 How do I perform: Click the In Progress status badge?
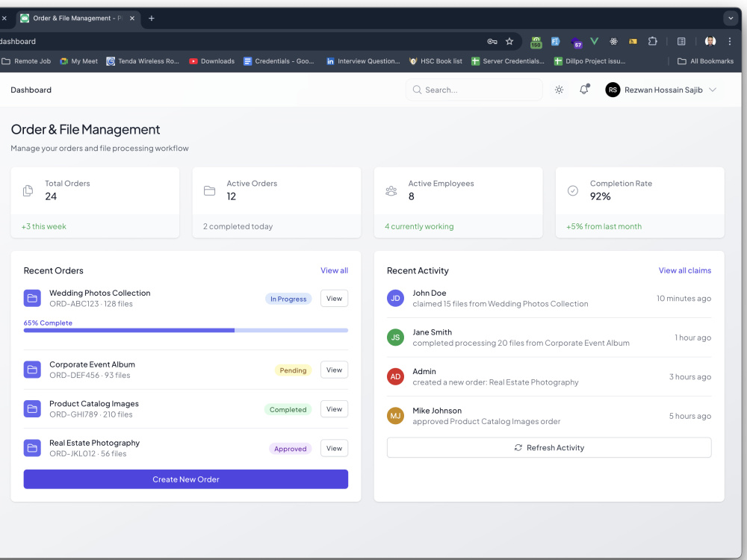pos(288,299)
